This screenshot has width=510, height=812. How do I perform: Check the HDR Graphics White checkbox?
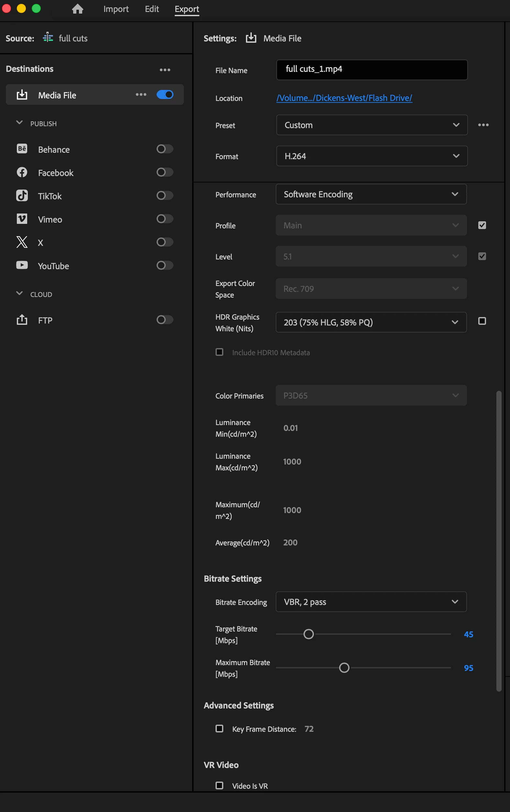[x=482, y=321]
